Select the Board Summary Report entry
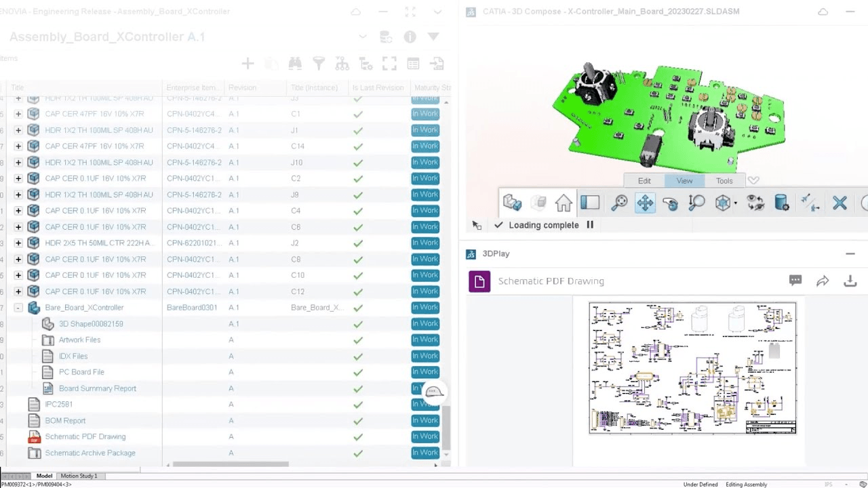The image size is (868, 488). click(98, 388)
